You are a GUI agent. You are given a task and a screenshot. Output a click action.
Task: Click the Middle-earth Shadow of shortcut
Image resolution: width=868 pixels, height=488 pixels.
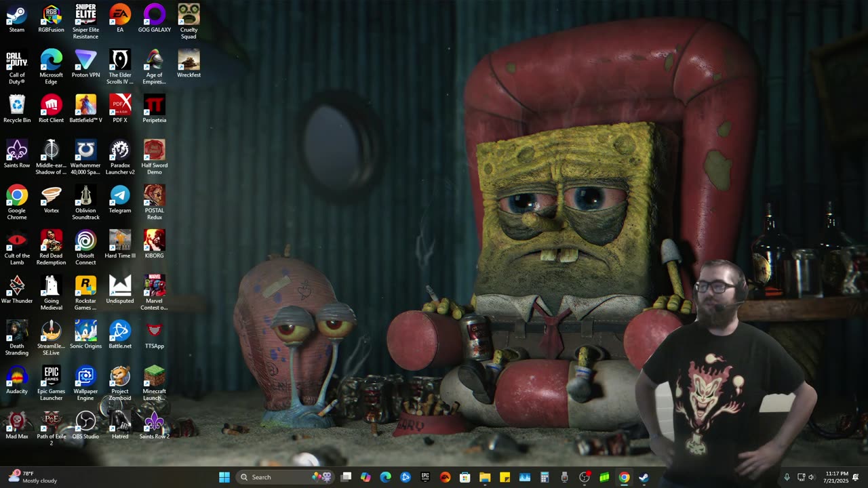[52, 157]
